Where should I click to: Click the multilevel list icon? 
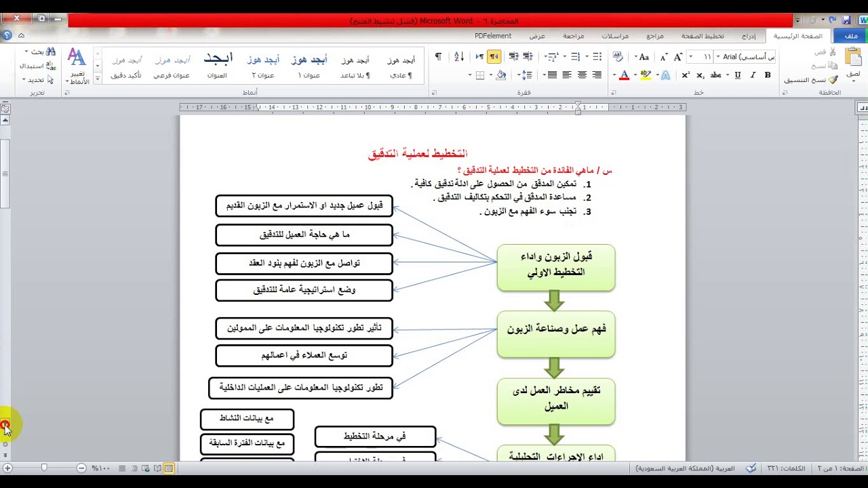click(552, 57)
